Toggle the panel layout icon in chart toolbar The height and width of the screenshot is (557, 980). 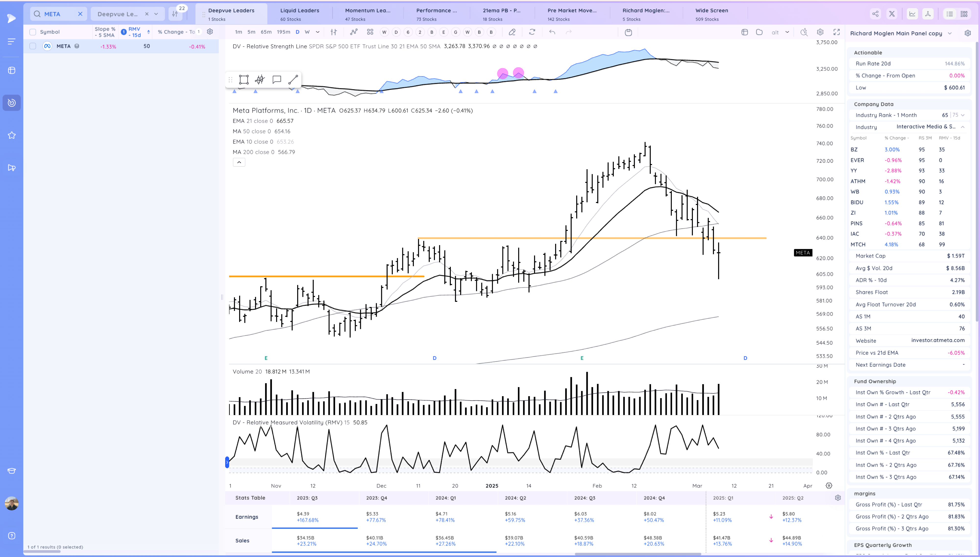coord(745,32)
